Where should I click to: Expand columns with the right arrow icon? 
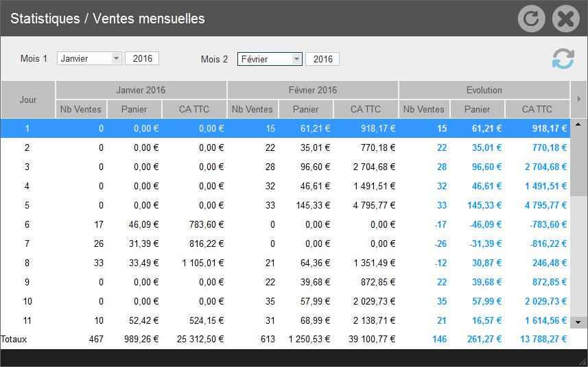click(x=578, y=99)
